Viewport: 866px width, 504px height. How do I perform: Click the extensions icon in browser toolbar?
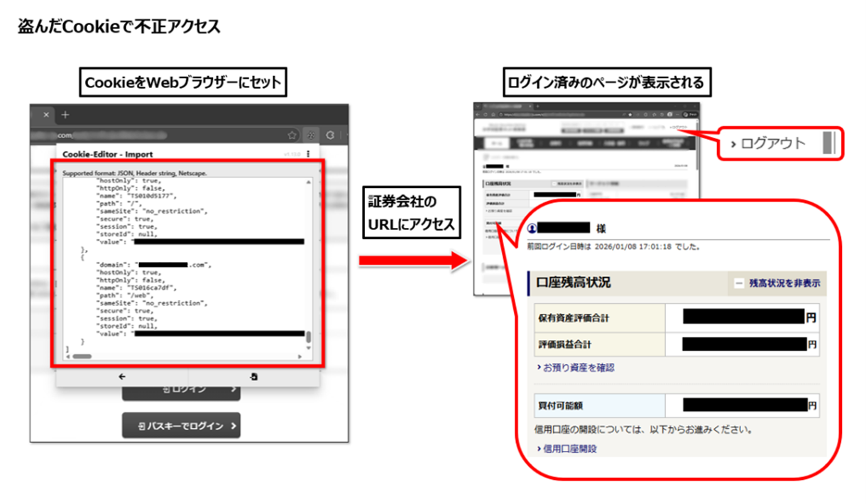(311, 135)
